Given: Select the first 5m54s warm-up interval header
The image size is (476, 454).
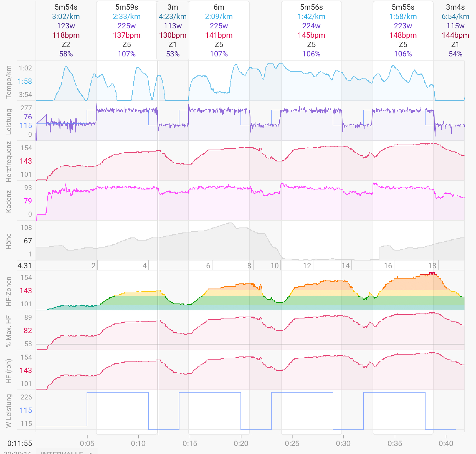Looking at the screenshot, I should click(66, 30).
